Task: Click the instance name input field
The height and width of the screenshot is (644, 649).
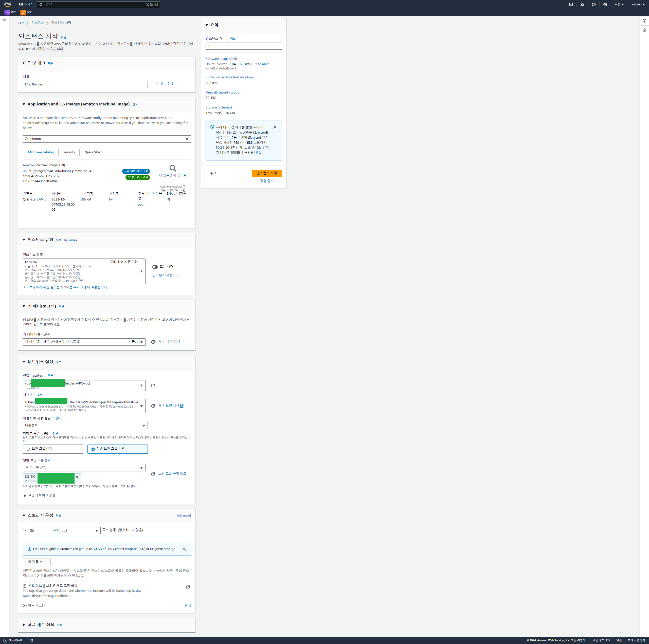Action: pos(85,85)
